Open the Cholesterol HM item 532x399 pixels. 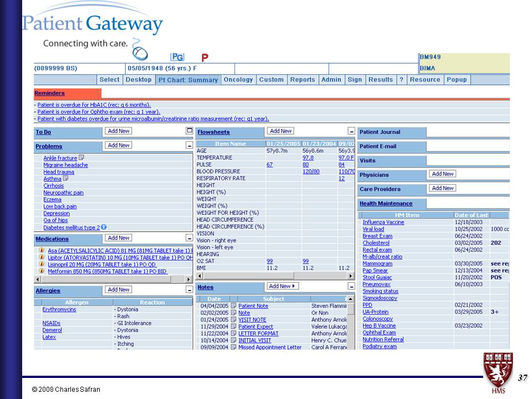[376, 243]
